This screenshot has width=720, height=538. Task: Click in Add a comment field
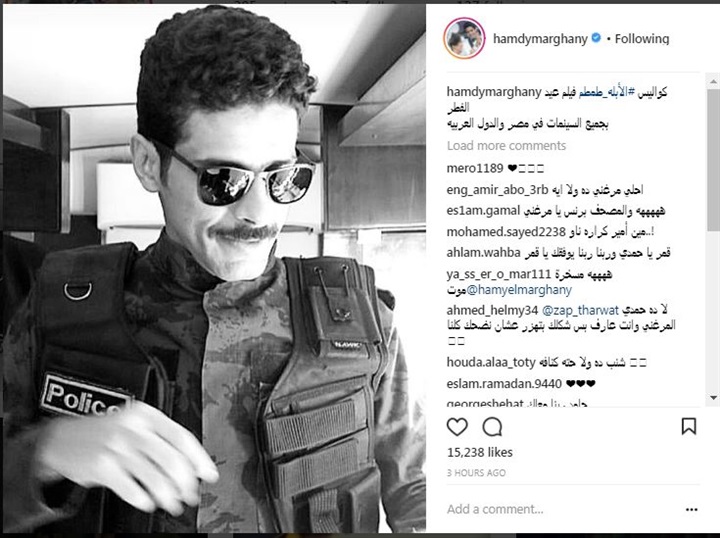pyautogui.click(x=560, y=510)
